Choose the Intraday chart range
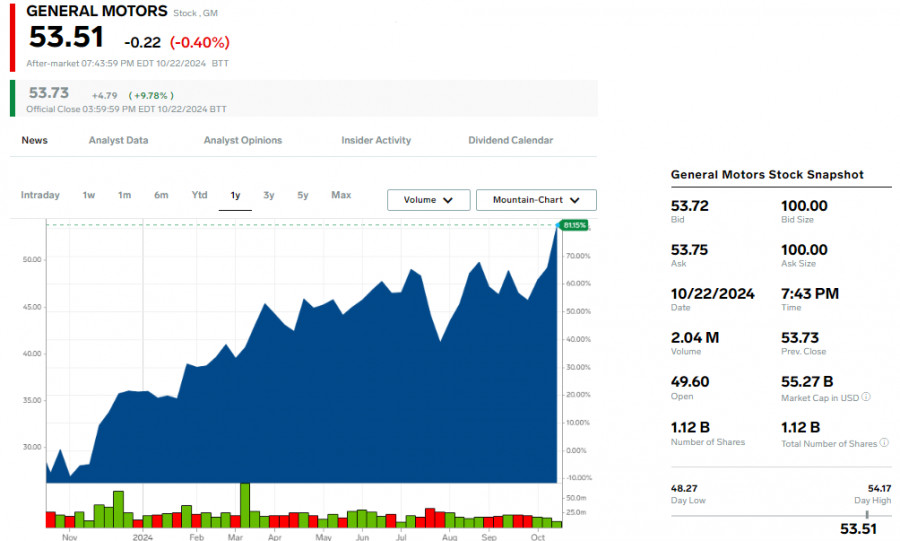Screen dimensions: 900x541 (x=40, y=195)
